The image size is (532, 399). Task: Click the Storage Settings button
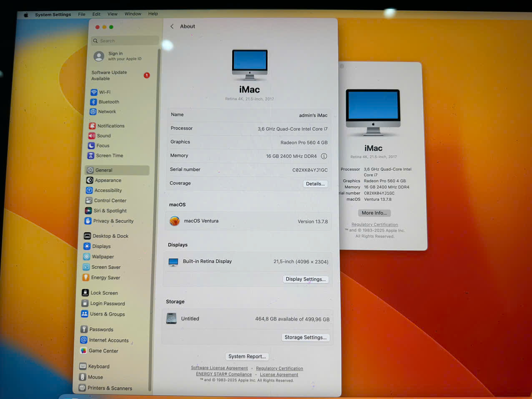[x=305, y=337]
